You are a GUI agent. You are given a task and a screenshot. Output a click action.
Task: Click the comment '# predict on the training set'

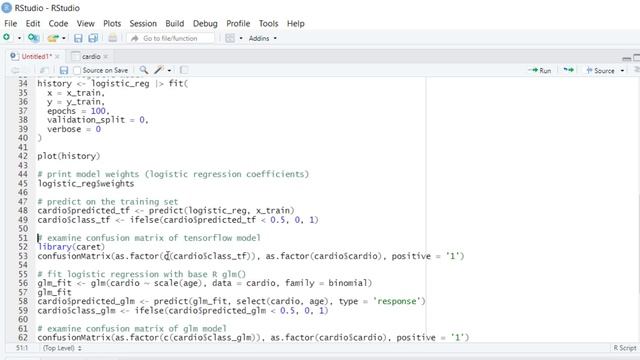pos(108,202)
